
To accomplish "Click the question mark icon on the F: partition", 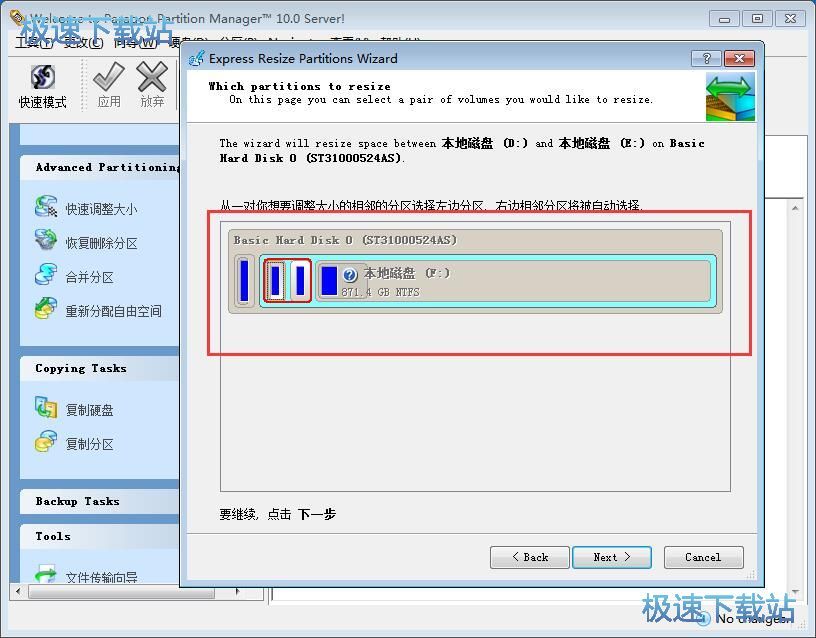I will tap(350, 275).
